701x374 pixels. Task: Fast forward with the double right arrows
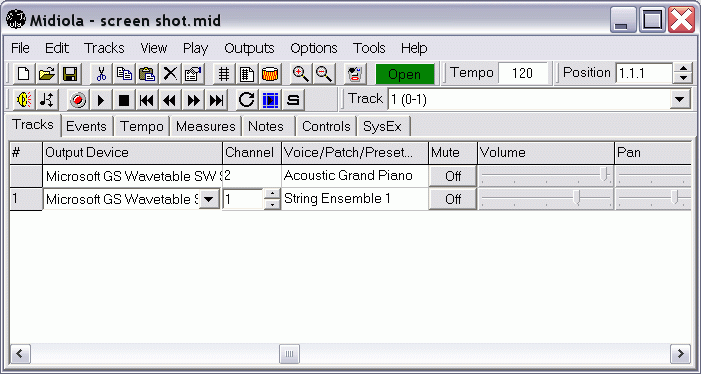(193, 100)
